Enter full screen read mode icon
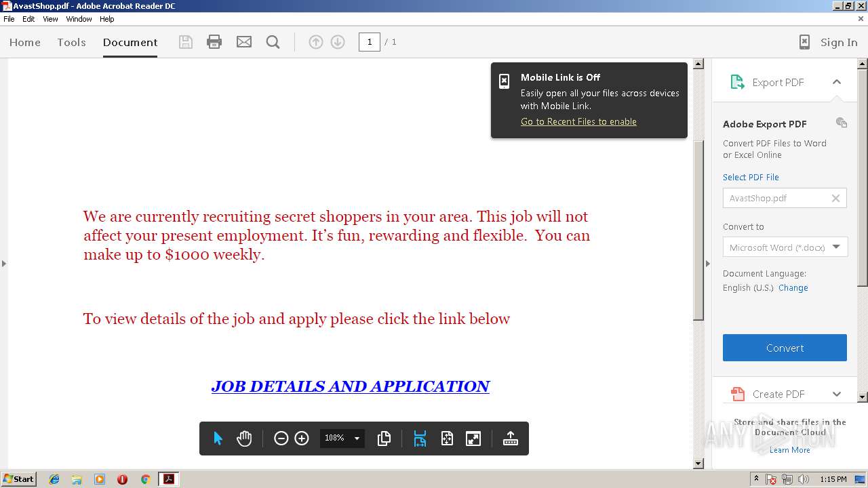This screenshot has height=488, width=868. (x=473, y=439)
